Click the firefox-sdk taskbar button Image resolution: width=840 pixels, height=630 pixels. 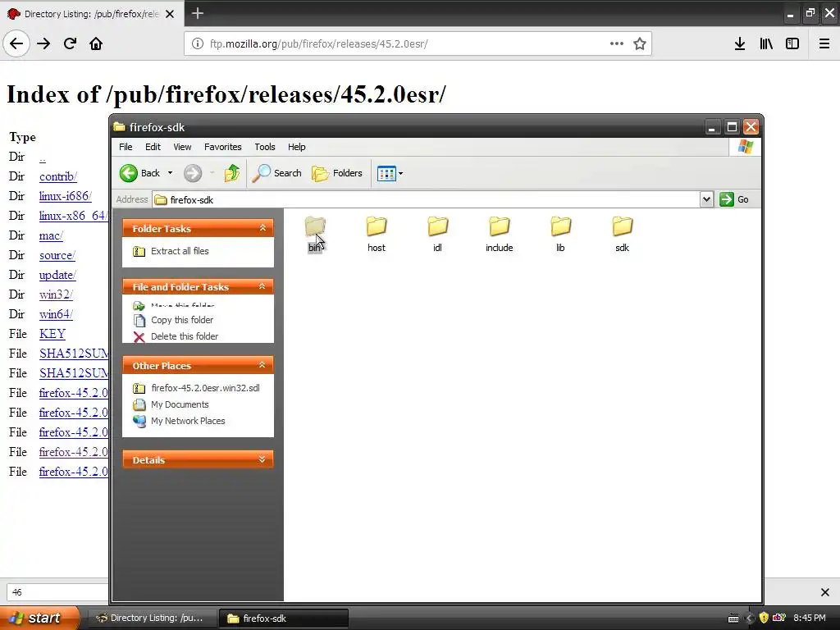[284, 619]
